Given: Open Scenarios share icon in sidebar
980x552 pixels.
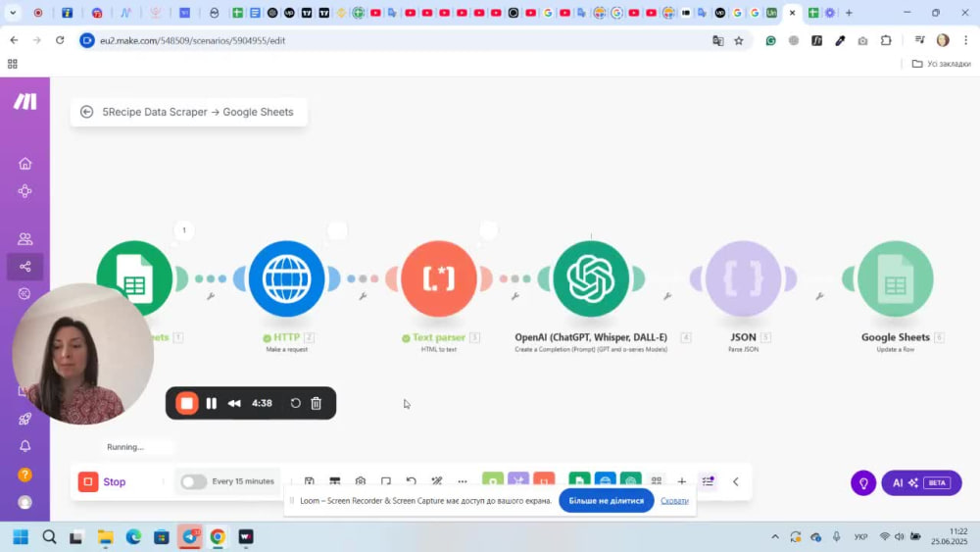Looking at the screenshot, I should click(25, 267).
